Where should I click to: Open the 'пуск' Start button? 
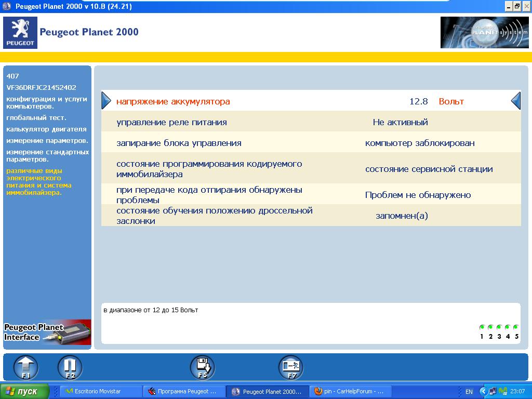coord(24,391)
